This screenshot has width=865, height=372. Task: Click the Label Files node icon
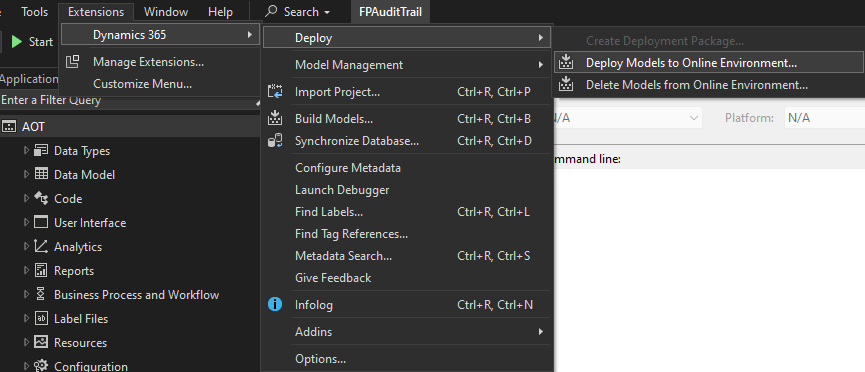[41, 318]
